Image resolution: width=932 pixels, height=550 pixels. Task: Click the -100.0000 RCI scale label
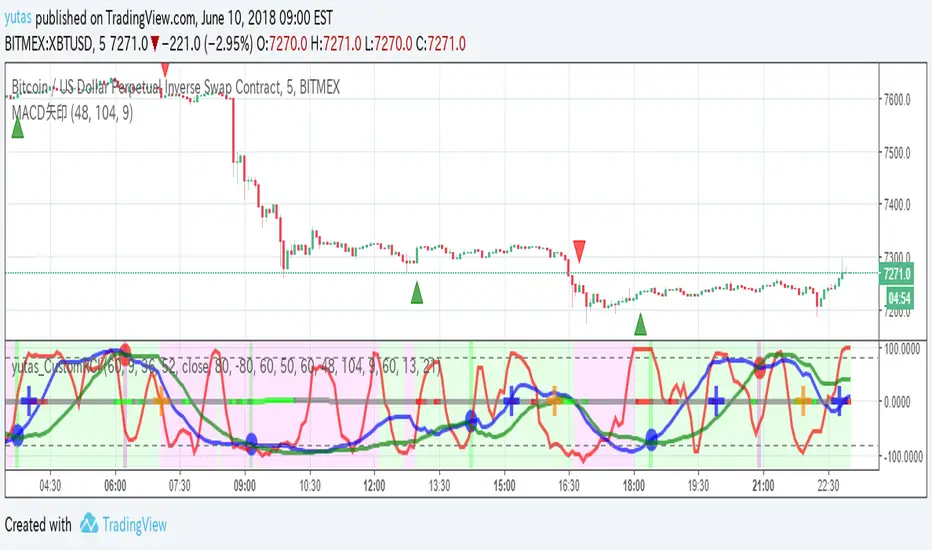click(902, 456)
